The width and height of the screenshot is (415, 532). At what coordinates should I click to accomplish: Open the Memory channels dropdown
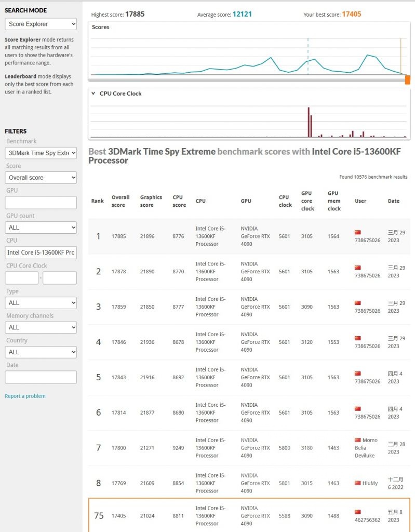(41, 327)
